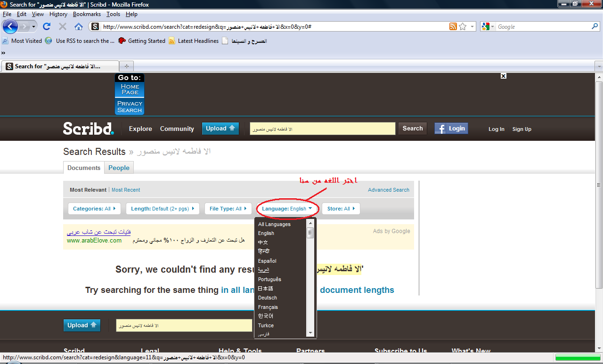Click the Sign Up link

[522, 129]
